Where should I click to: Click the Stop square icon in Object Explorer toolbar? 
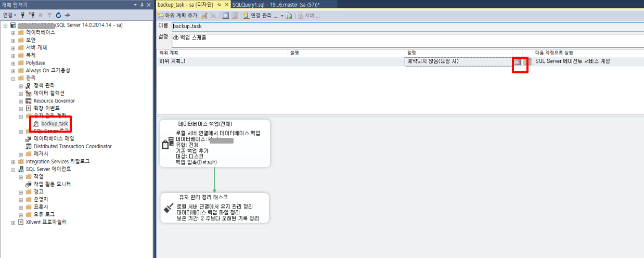[41, 15]
